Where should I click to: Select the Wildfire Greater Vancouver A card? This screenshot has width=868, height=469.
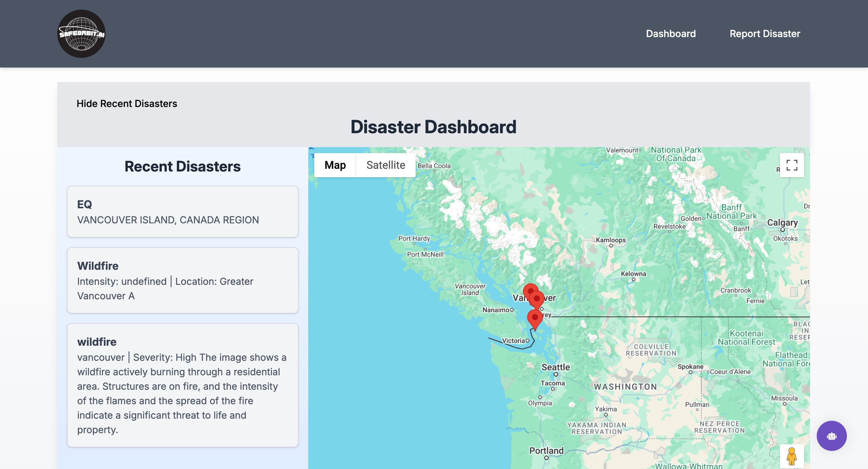pyautogui.click(x=183, y=280)
